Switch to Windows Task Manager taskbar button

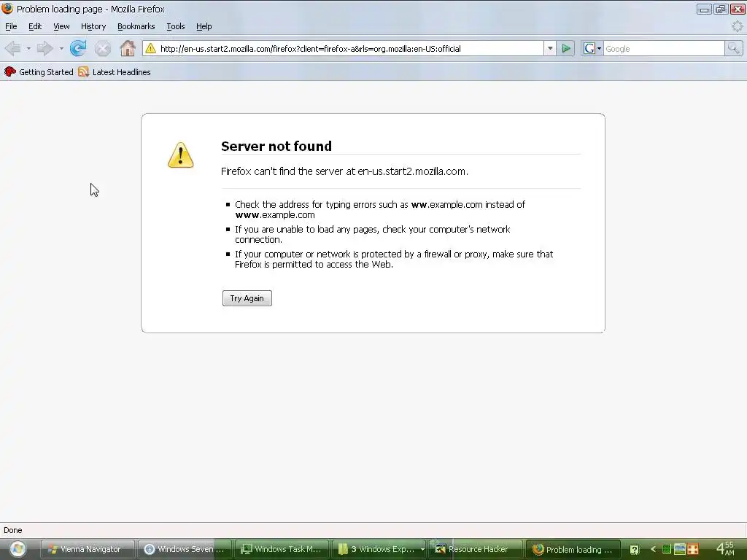(x=282, y=549)
